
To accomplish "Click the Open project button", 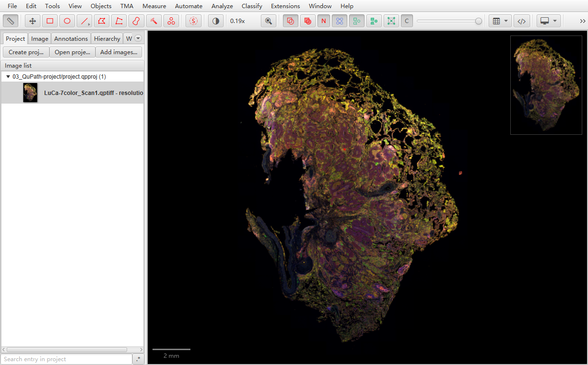I will tap(72, 52).
